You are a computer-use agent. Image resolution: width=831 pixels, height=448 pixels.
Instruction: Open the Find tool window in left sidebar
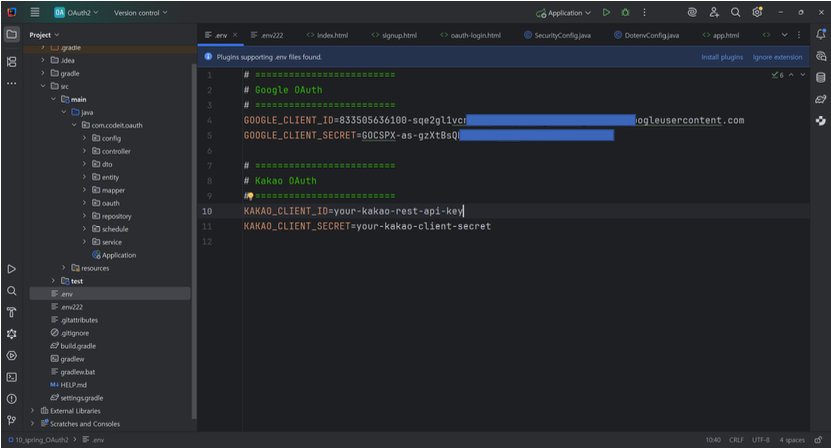[x=11, y=291]
